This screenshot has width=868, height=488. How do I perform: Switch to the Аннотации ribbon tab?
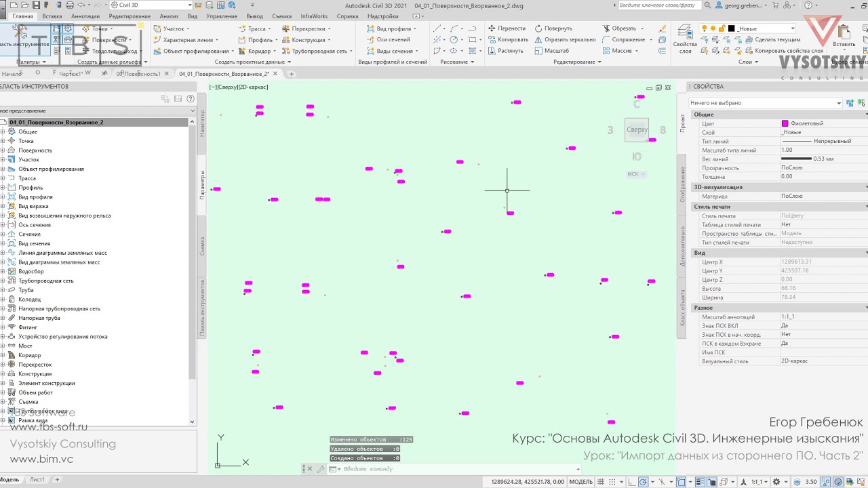(85, 16)
